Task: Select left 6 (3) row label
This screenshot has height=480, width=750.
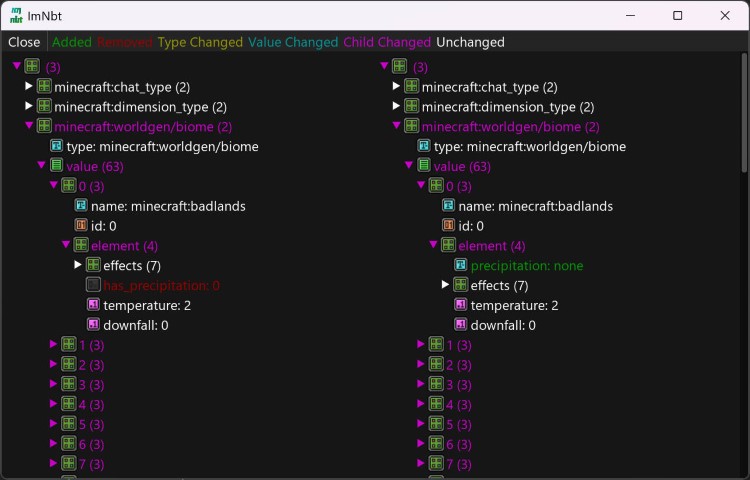Action: click(x=91, y=444)
